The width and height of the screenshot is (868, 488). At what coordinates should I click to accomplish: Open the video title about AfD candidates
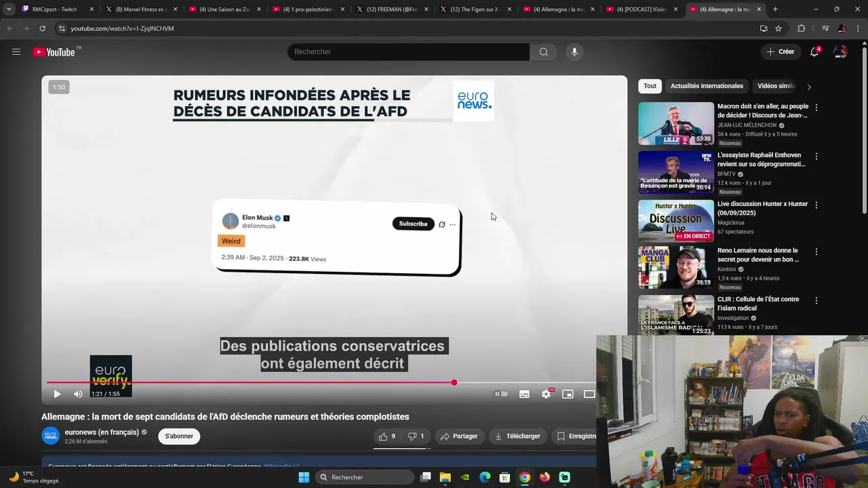tap(225, 417)
